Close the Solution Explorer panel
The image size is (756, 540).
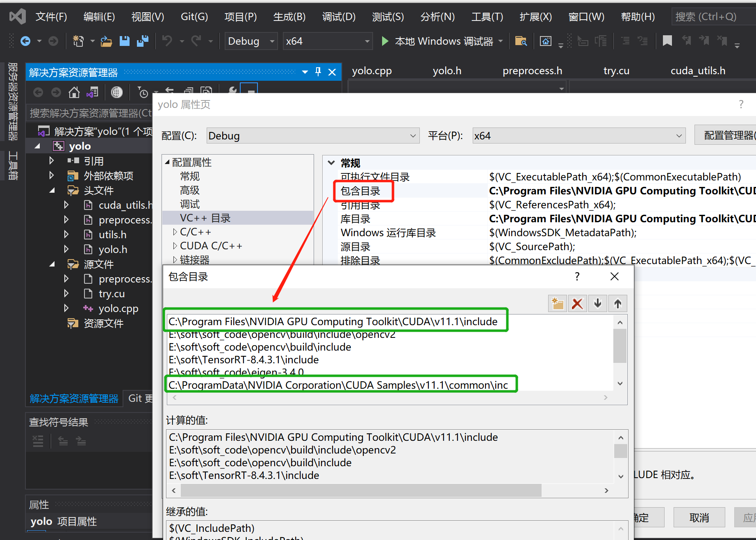tap(332, 72)
